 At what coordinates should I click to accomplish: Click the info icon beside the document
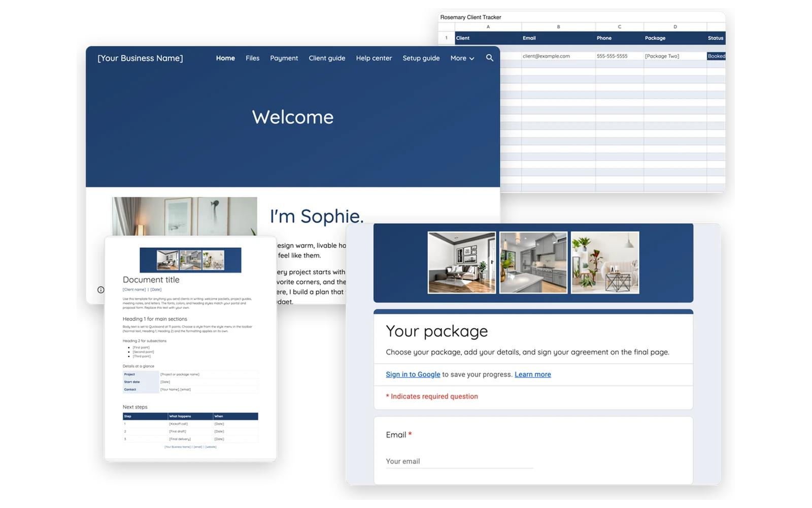(x=101, y=290)
